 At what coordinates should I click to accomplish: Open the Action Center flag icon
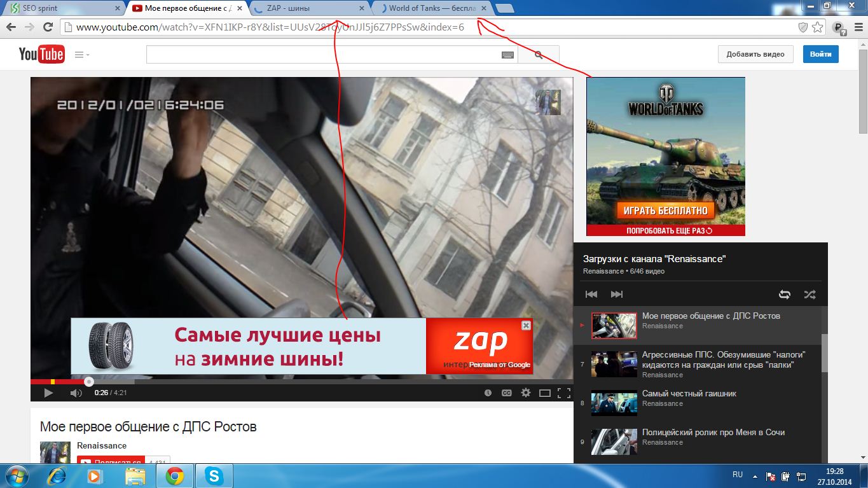(770, 476)
